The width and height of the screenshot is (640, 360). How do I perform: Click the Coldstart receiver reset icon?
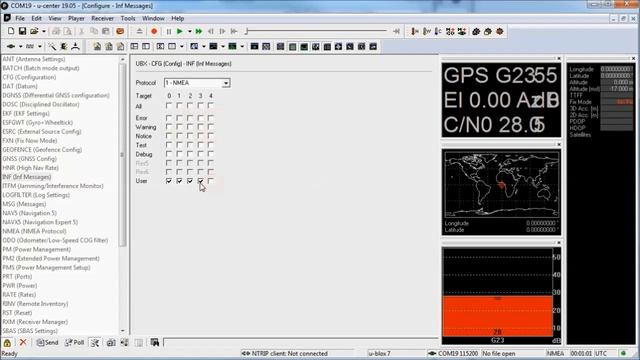click(438, 31)
